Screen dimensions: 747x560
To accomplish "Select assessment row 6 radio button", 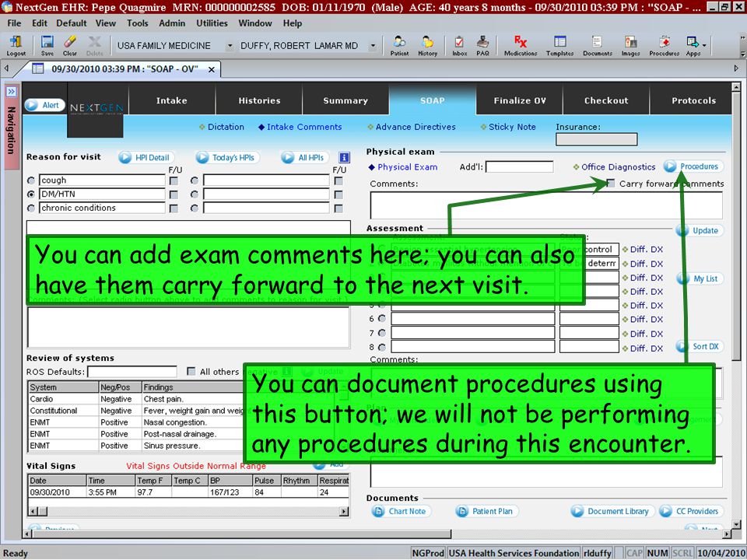I will pos(382,318).
